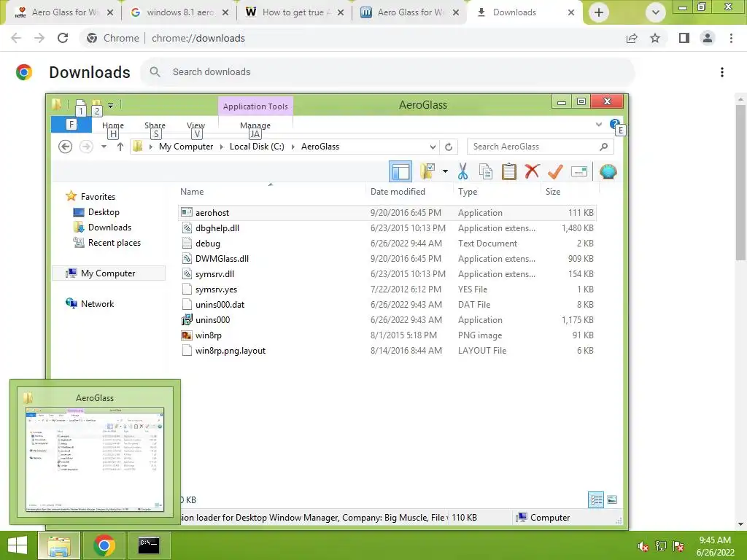
Task: Select win8rp.png.layout file
Action: coord(387,351)
